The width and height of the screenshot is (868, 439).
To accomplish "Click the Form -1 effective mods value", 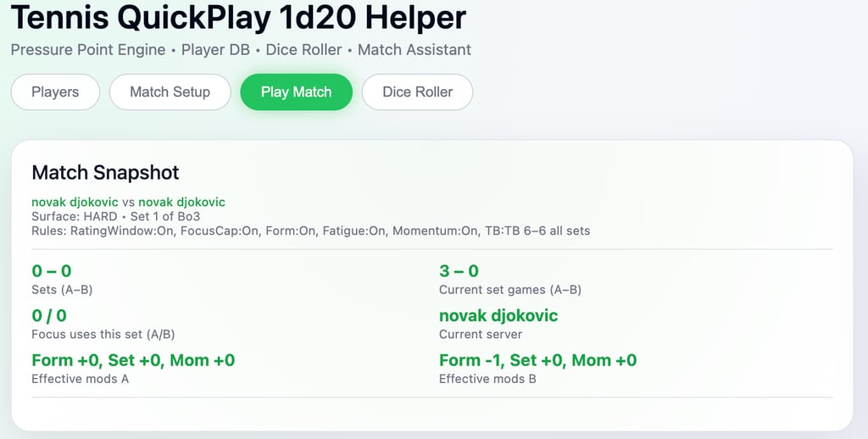I will 537,360.
